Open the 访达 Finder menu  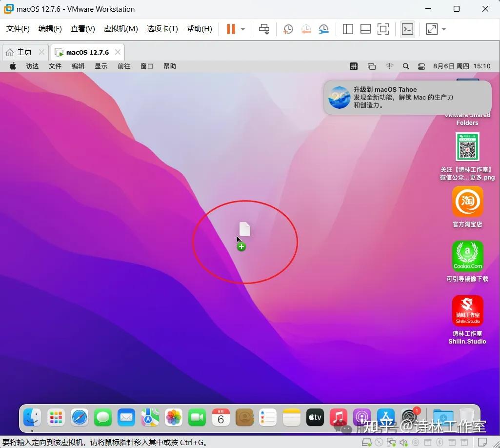click(32, 66)
